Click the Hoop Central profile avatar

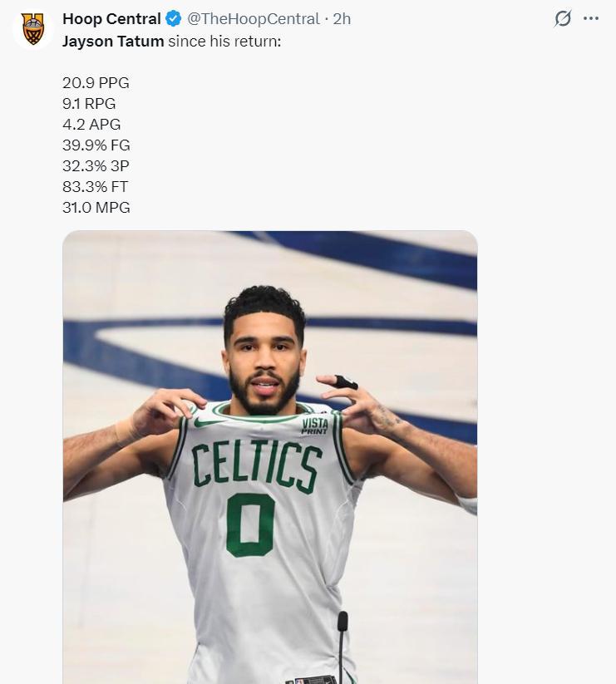click(x=33, y=30)
